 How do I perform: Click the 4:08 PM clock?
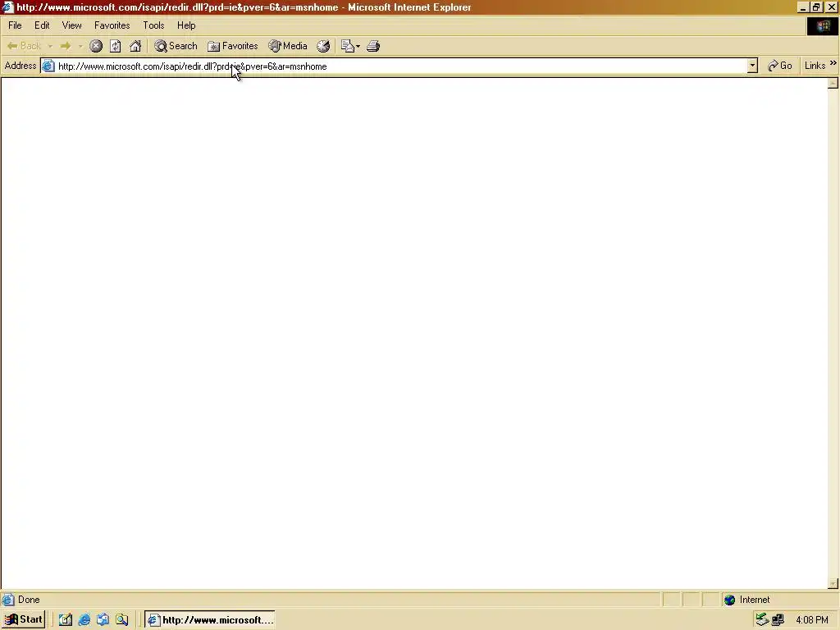point(812,620)
